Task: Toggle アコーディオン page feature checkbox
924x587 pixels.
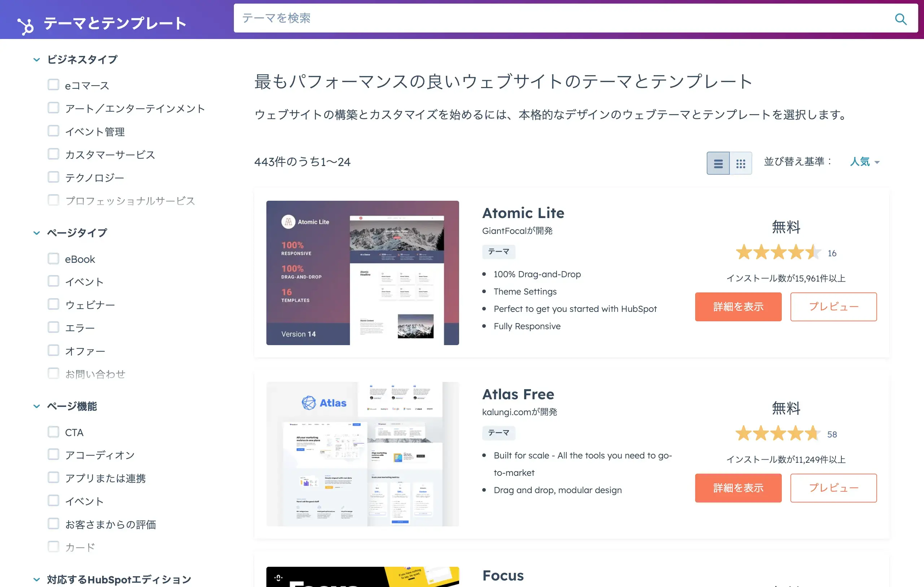Action: coord(53,456)
